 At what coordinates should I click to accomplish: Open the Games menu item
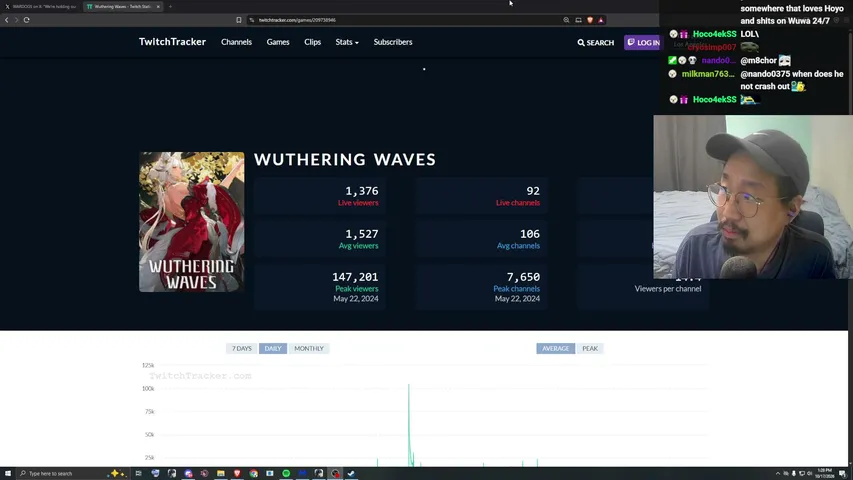tap(278, 42)
